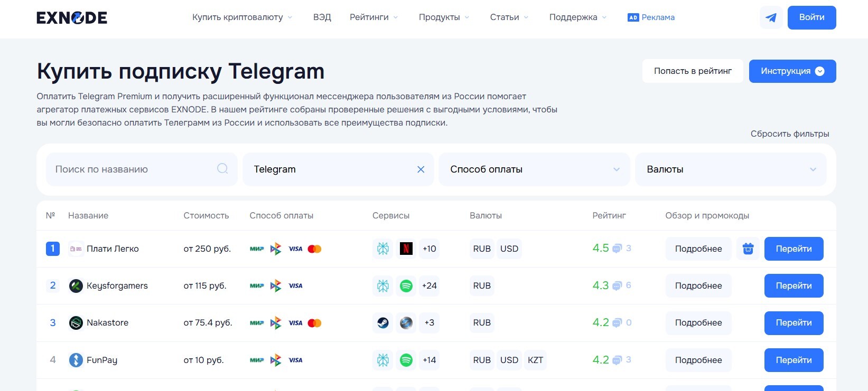Click the search magnifier icon
868x391 pixels.
coord(222,169)
